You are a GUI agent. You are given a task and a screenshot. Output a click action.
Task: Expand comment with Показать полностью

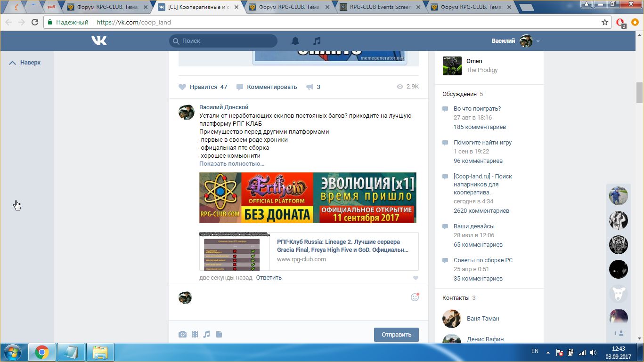pos(232,164)
